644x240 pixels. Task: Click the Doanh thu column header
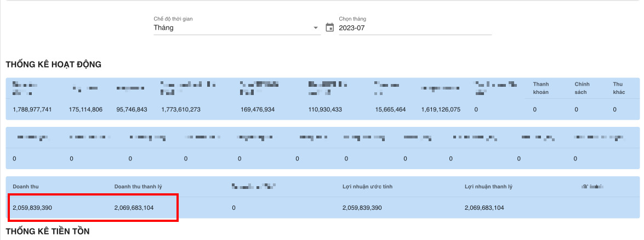pos(24,187)
